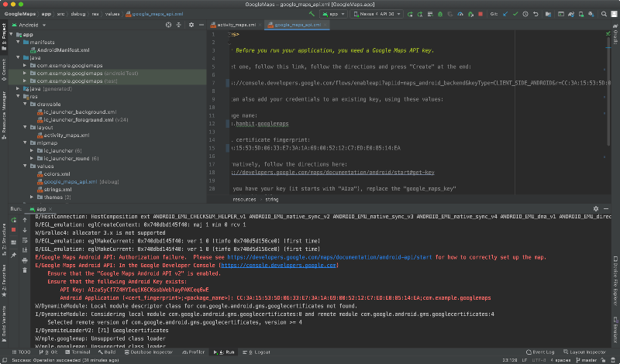Click the Debug 'app' bug icon
620x364 pixels.
coord(440,14)
